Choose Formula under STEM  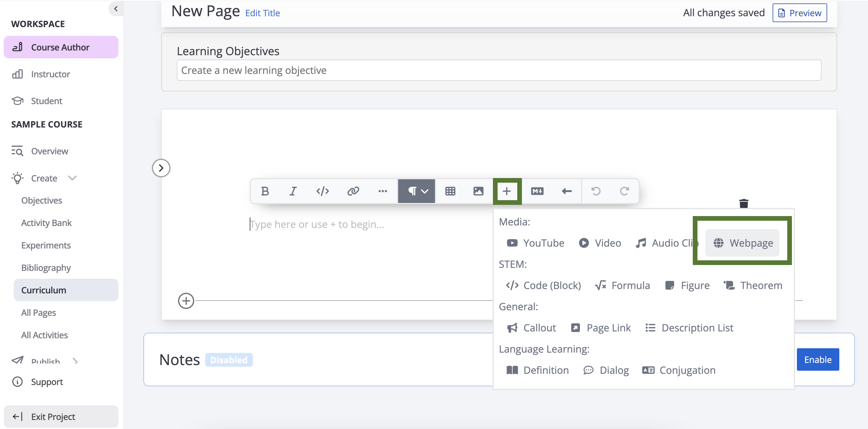click(x=622, y=285)
